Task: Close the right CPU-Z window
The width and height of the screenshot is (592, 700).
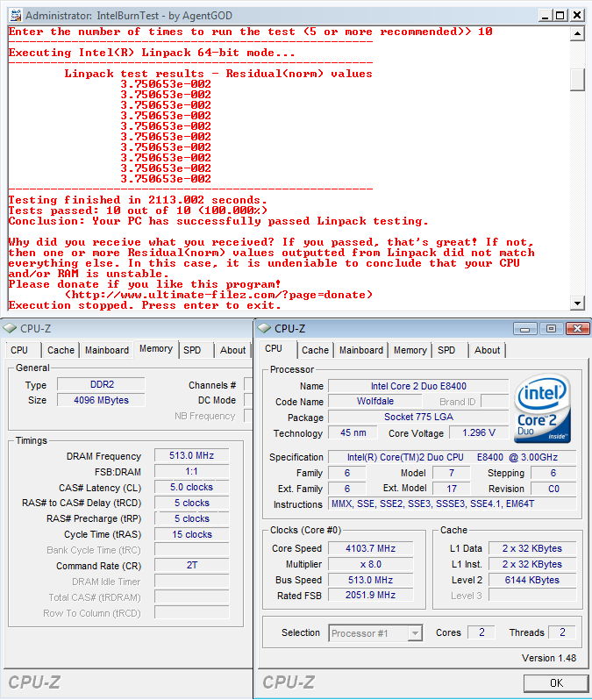Action: pos(575,328)
